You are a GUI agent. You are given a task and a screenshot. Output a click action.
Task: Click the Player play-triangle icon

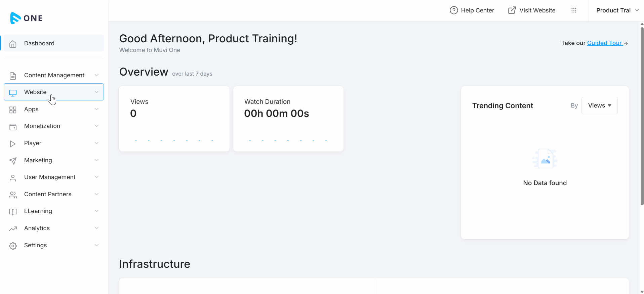click(13, 144)
